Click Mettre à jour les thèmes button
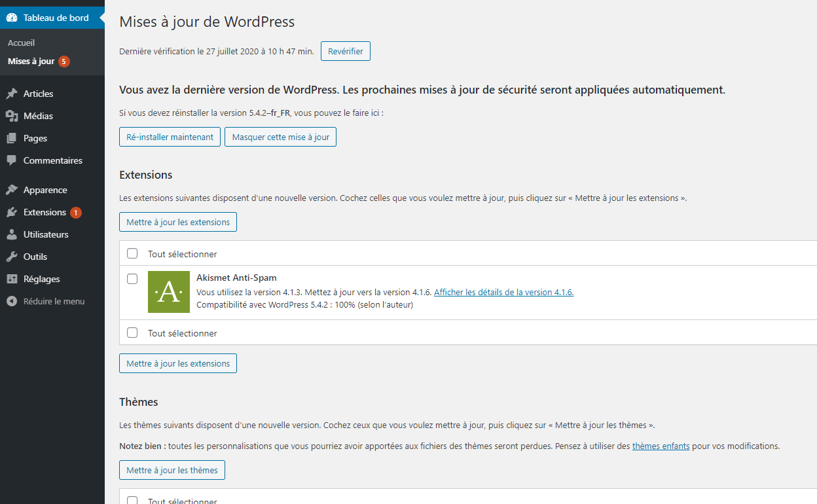 click(172, 470)
